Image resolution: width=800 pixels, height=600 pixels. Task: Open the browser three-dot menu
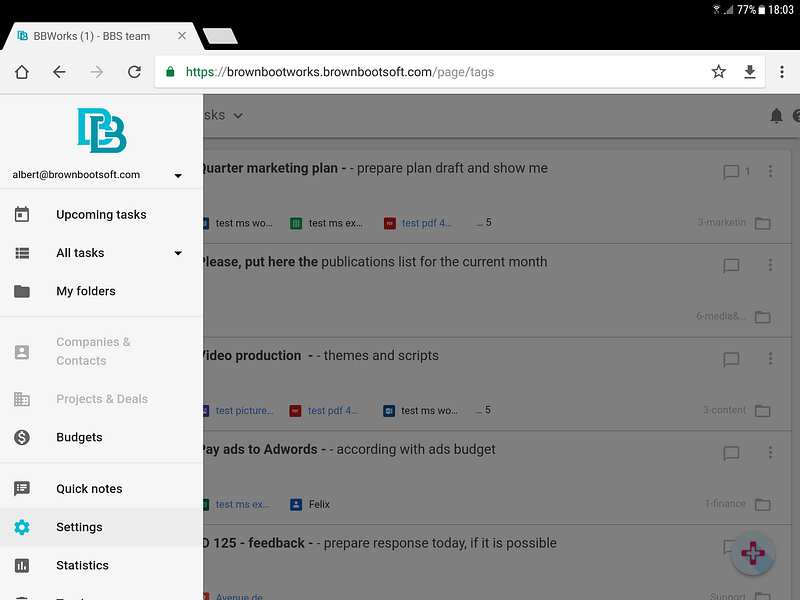tap(782, 72)
